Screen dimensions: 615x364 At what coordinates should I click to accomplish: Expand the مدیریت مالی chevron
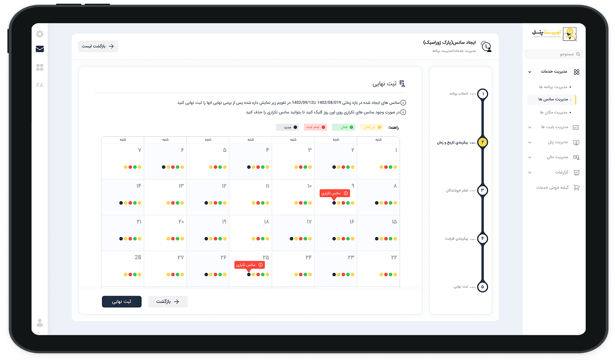529,157
